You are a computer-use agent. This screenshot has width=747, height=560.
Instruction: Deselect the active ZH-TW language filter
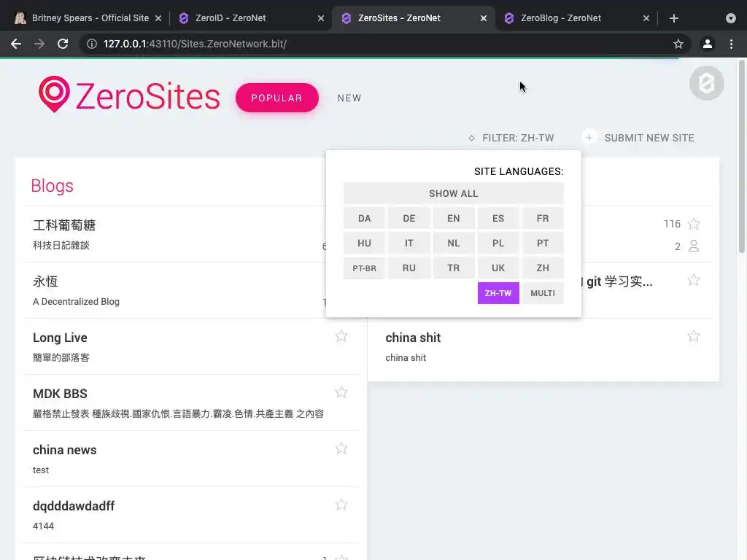pos(498,293)
